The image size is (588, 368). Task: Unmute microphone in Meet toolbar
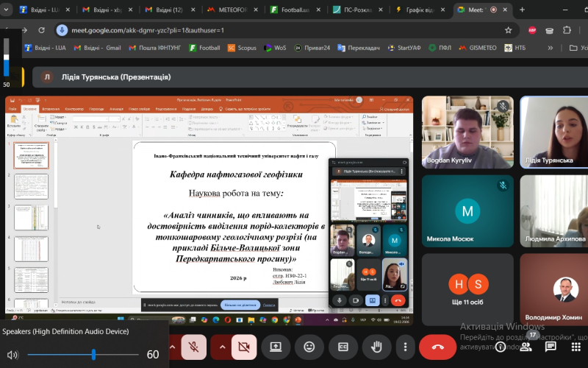point(193,346)
